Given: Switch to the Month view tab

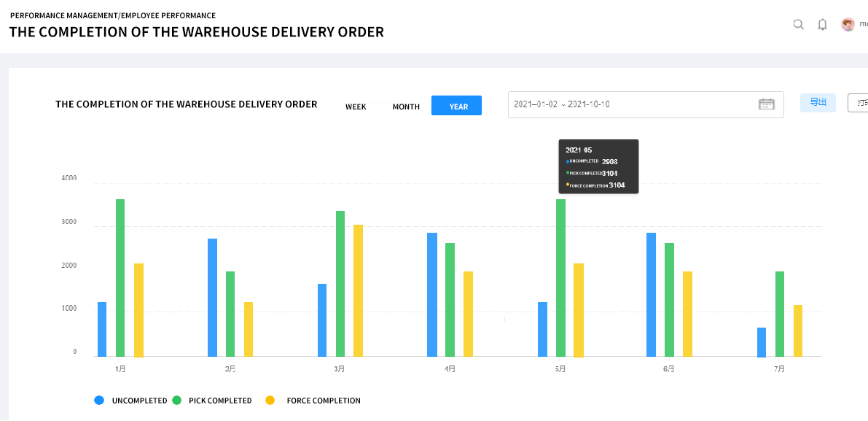Looking at the screenshot, I should click(x=406, y=107).
